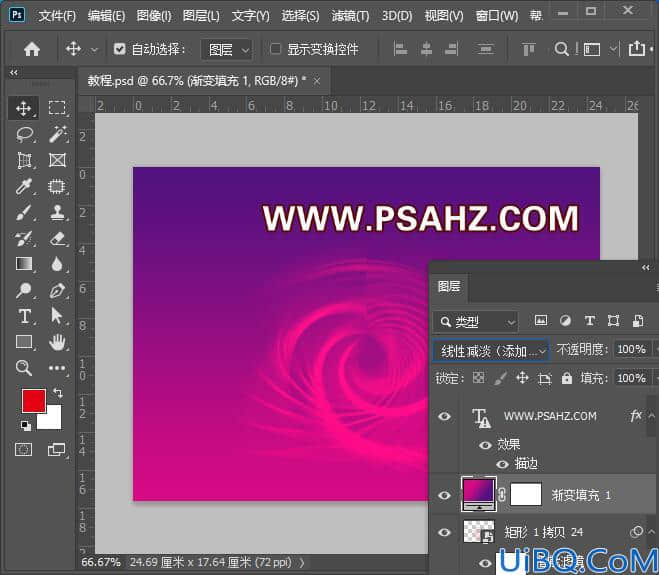Select the History Brush tool
659x575 pixels.
(x=24, y=238)
